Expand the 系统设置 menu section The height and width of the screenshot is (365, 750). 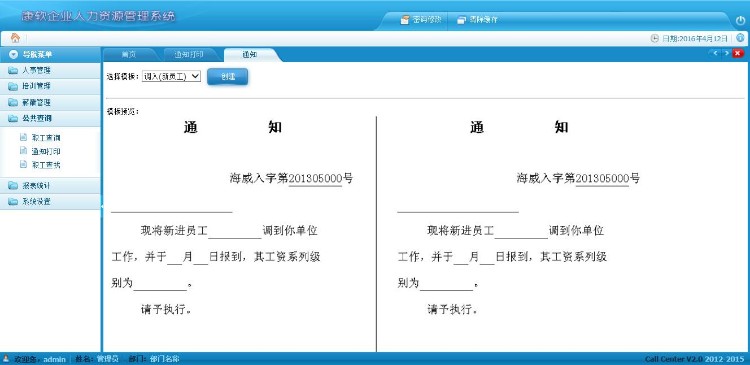point(50,202)
